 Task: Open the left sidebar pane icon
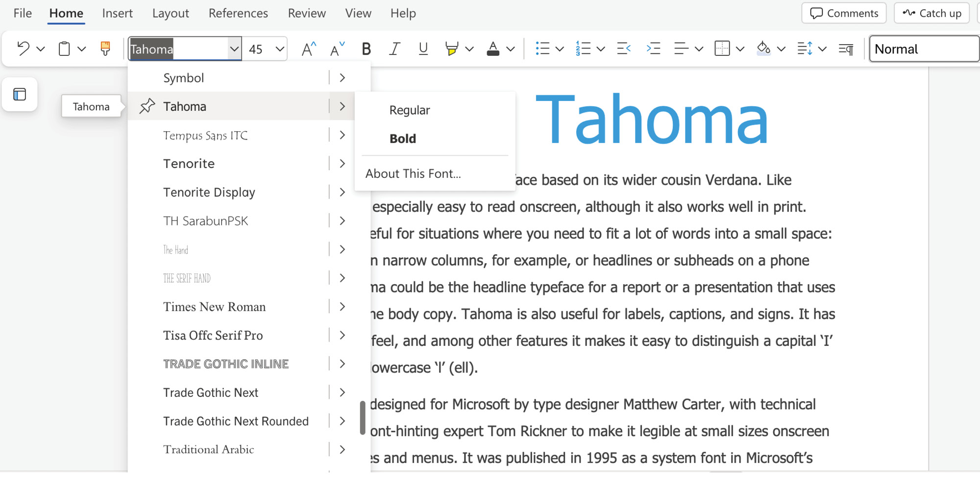pos(20,94)
